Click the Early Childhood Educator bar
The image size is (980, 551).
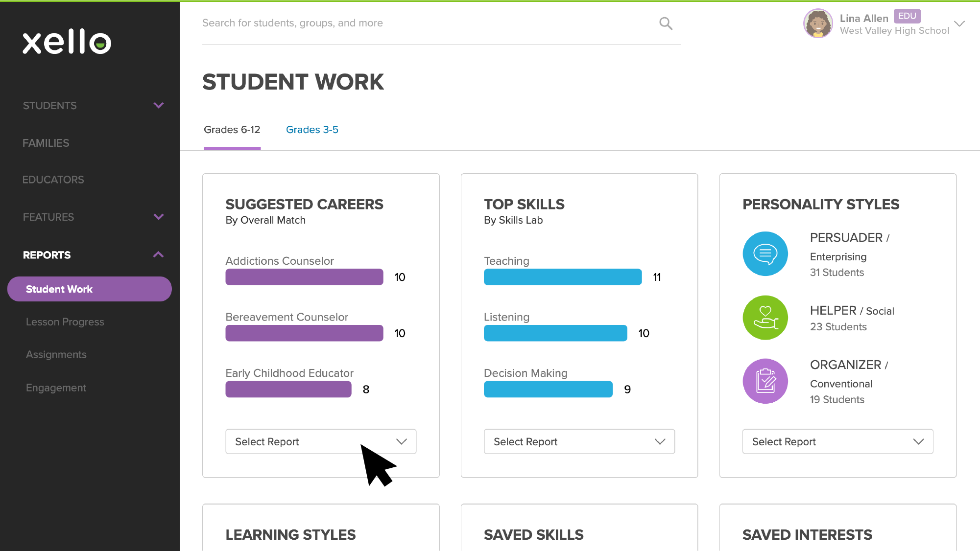(x=288, y=389)
